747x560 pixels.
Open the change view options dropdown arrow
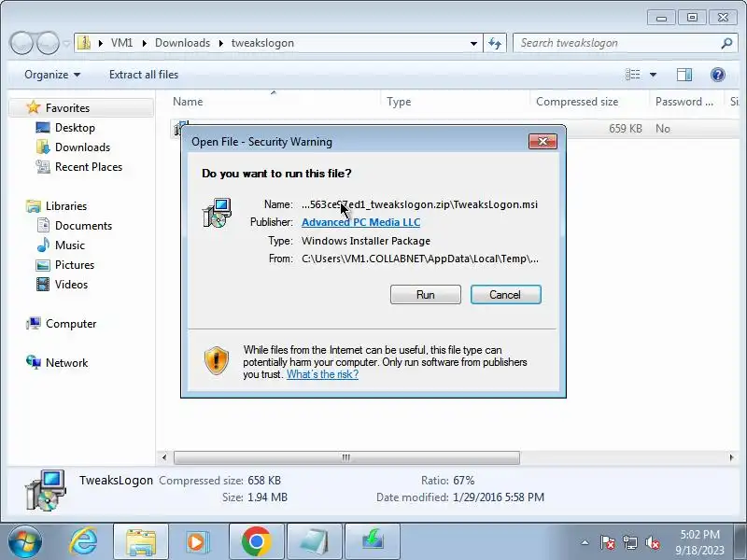coord(653,75)
